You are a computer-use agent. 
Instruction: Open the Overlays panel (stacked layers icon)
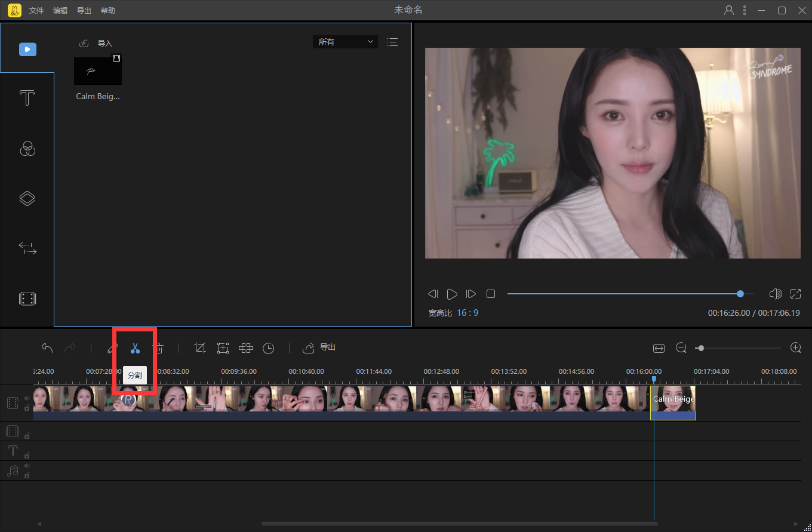(27, 198)
